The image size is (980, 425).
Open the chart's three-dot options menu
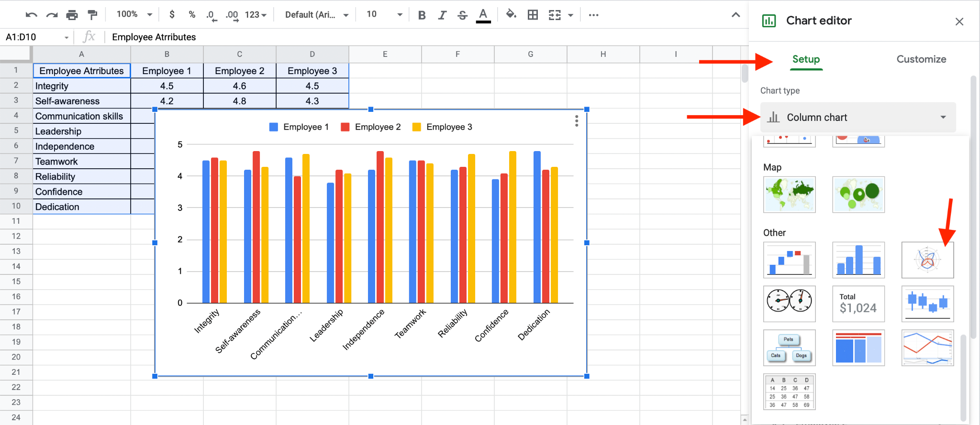[x=577, y=121]
